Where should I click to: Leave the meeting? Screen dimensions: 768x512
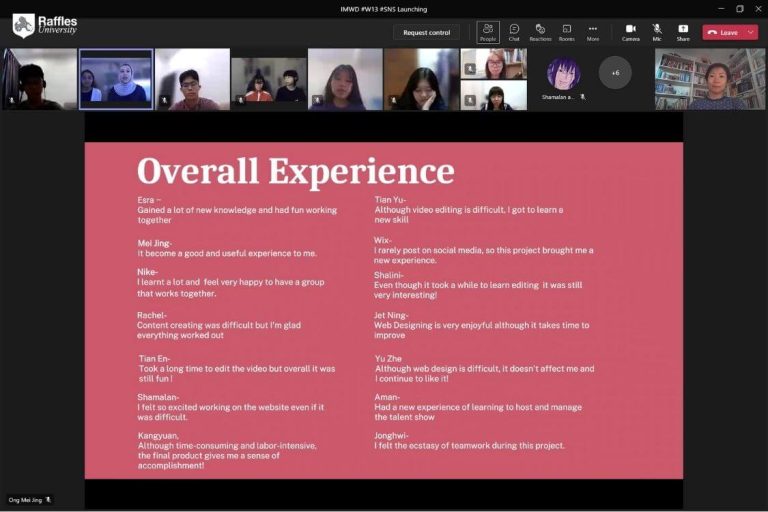pos(723,32)
